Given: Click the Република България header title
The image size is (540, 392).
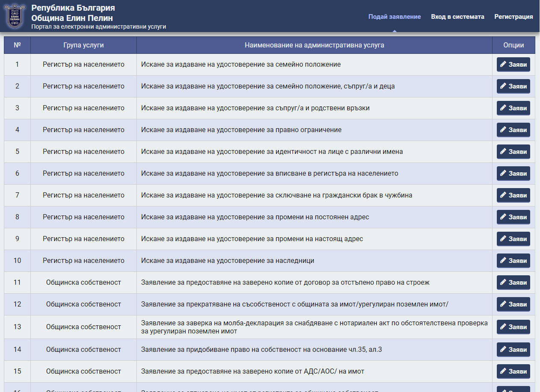Looking at the screenshot, I should (x=73, y=8).
